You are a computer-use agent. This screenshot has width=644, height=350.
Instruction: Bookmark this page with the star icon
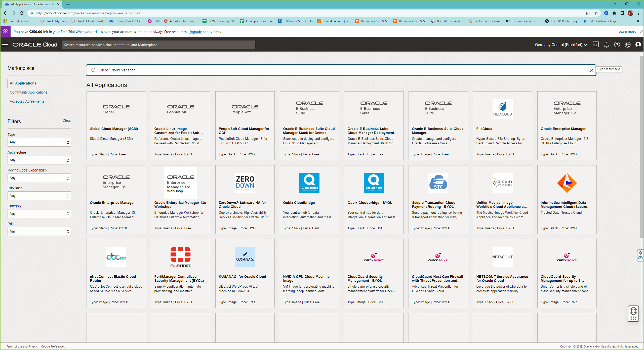[596, 13]
